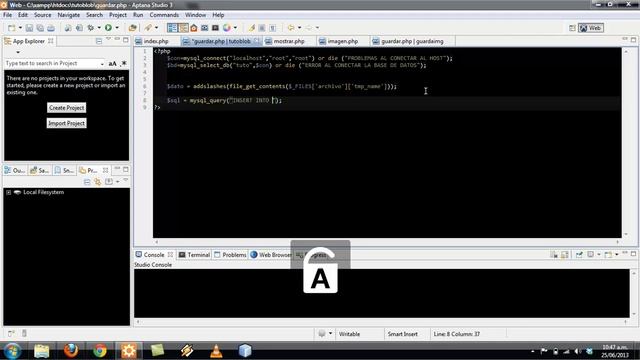Open the Navigate menu
The height and width of the screenshot is (360, 640).
click(x=69, y=15)
